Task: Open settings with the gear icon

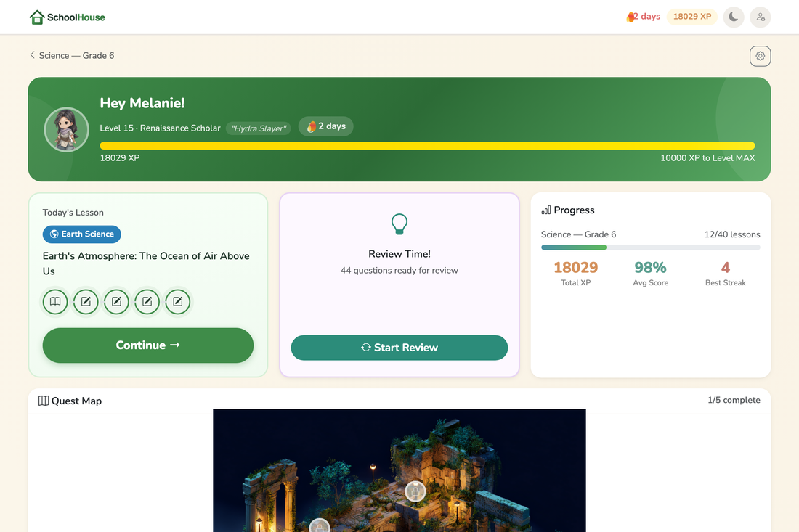Action: (760, 56)
